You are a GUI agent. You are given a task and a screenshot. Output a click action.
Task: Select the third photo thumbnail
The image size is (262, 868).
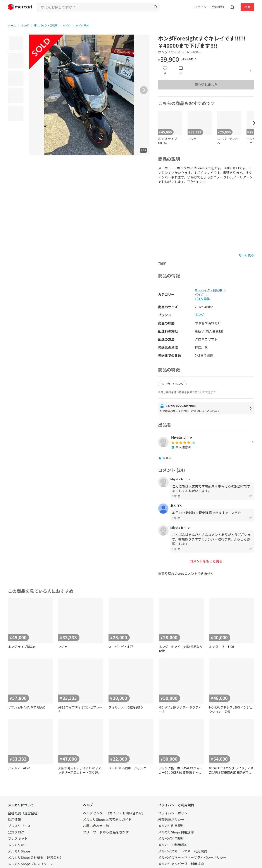coord(16,78)
